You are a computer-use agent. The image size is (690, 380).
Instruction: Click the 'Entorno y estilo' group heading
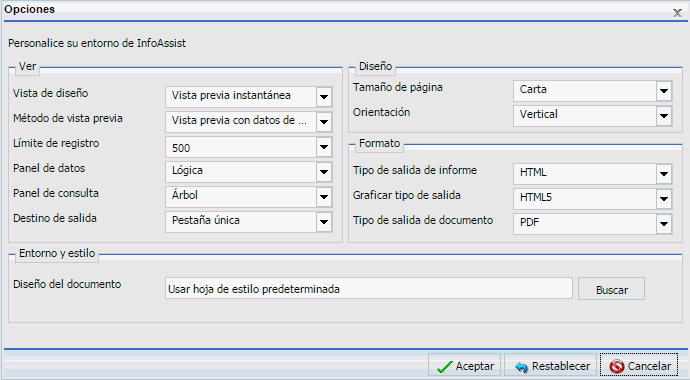coord(57,253)
